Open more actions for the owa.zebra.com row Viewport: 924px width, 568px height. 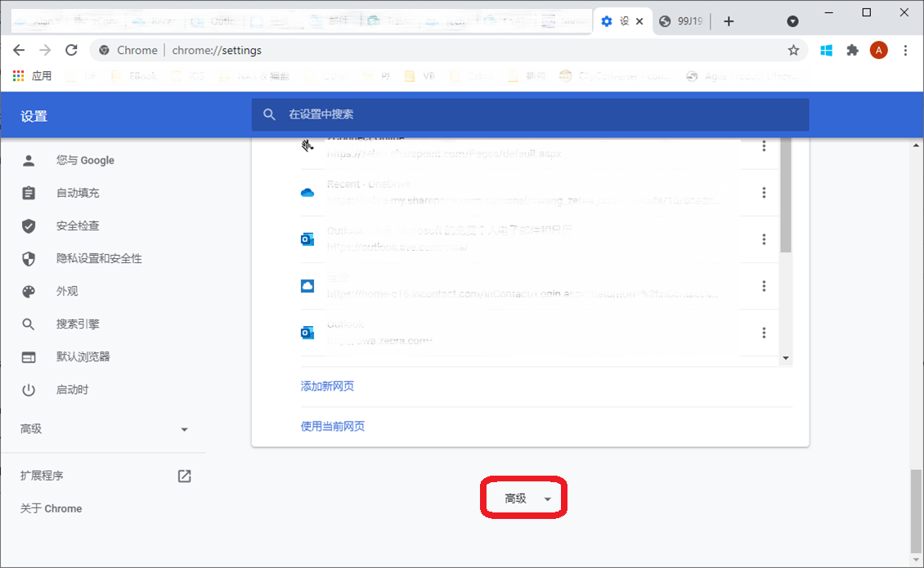(x=764, y=333)
